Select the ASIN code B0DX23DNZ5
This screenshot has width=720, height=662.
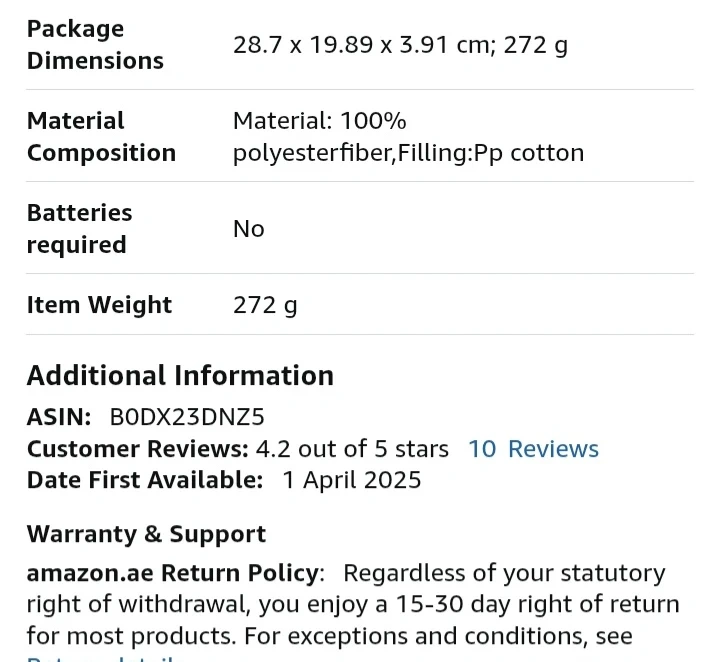pyautogui.click(x=187, y=417)
